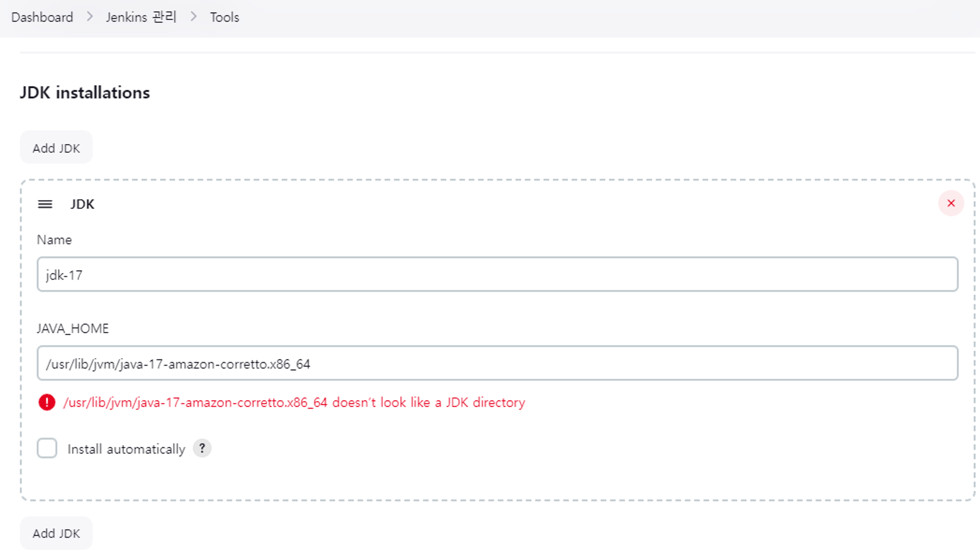Viewport: 980px width, 557px height.
Task: Go to Jenkins 관리 breadcrumb
Action: (141, 17)
